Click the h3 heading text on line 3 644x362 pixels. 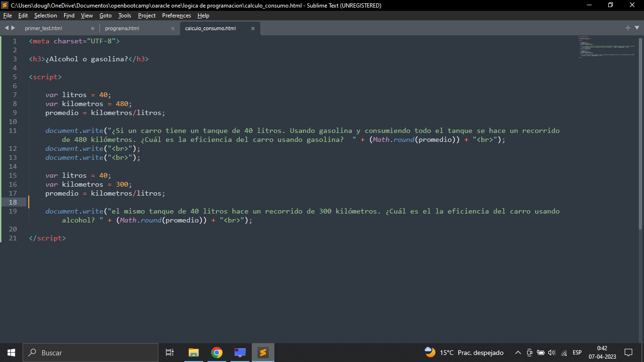click(87, 59)
